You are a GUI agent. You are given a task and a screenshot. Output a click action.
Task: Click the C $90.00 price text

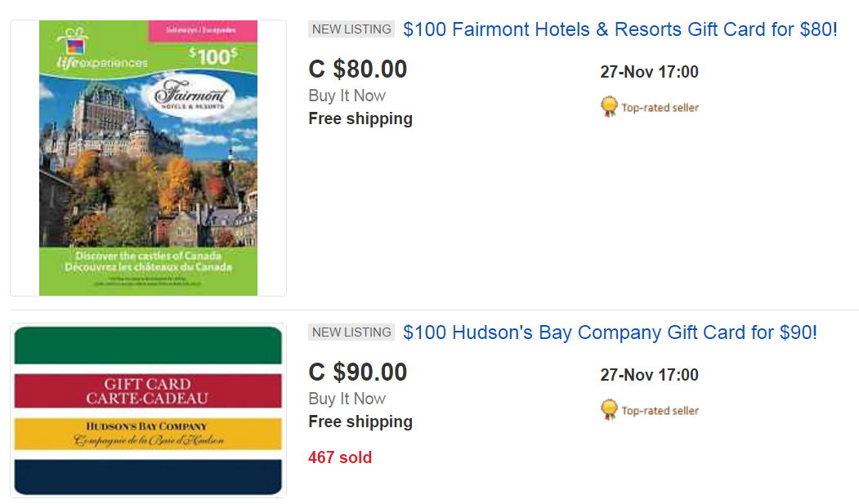[x=357, y=372]
